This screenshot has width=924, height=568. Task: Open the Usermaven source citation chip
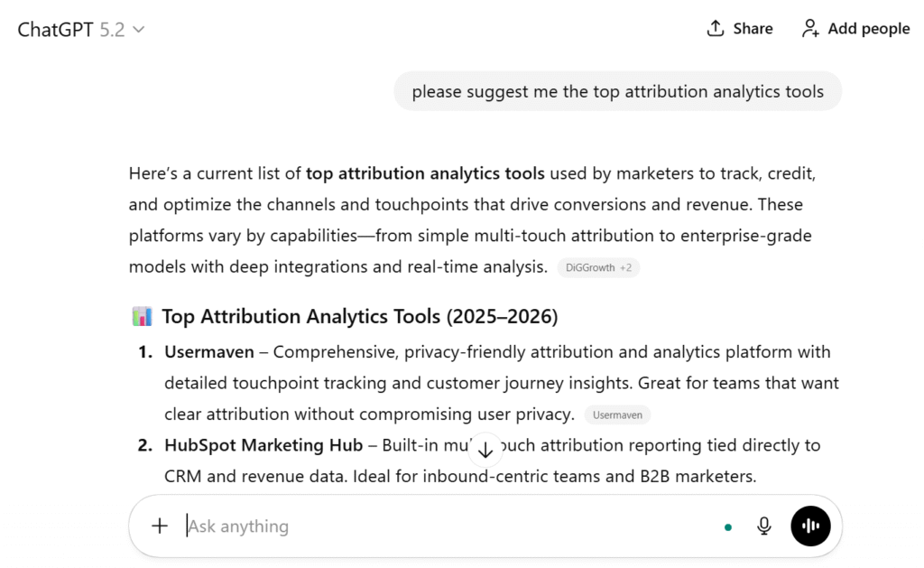pos(617,414)
